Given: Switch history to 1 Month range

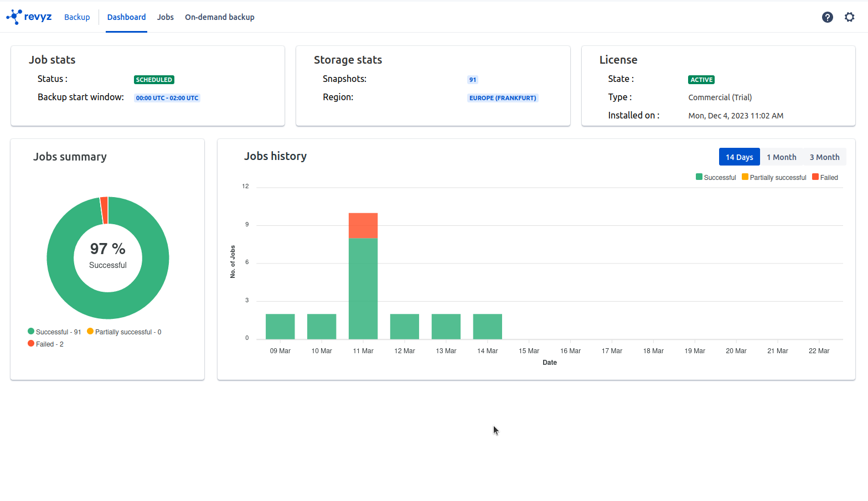Looking at the screenshot, I should (x=781, y=157).
